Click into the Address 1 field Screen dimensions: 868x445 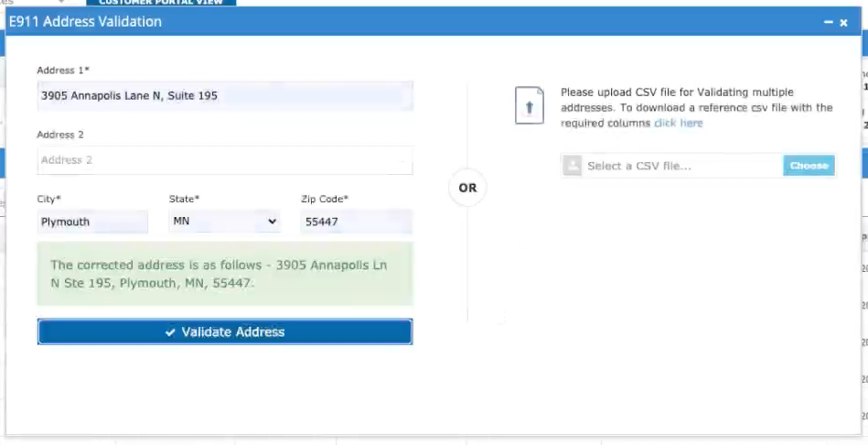(224, 95)
